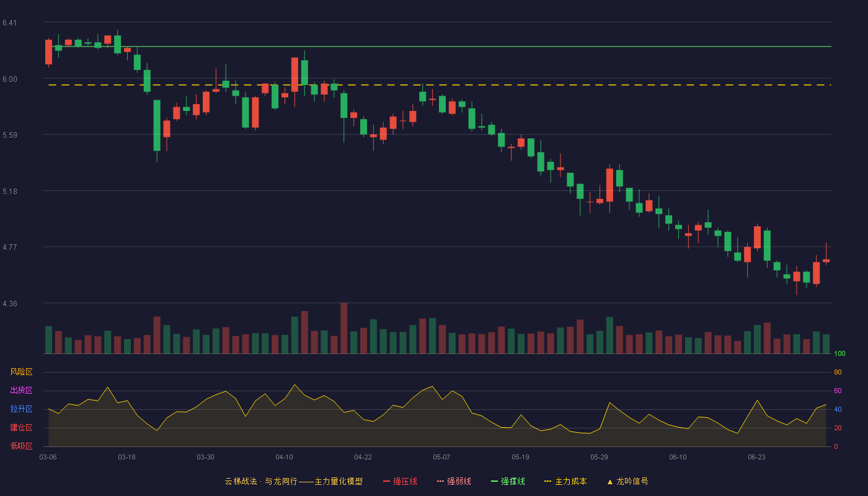The height and width of the screenshot is (496, 868).
Task: Click the 6.41 price axis label
Action: click(9, 23)
